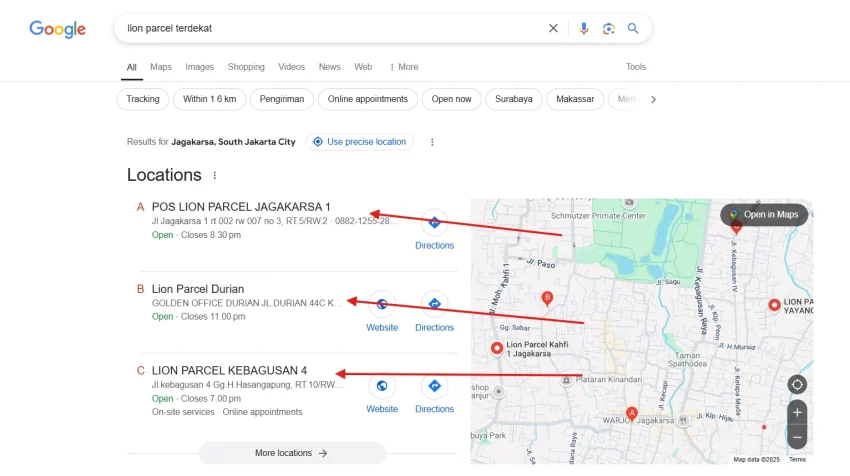Viewport: 850px width, 476px height.
Task: Open the Tools options
Action: tap(635, 67)
